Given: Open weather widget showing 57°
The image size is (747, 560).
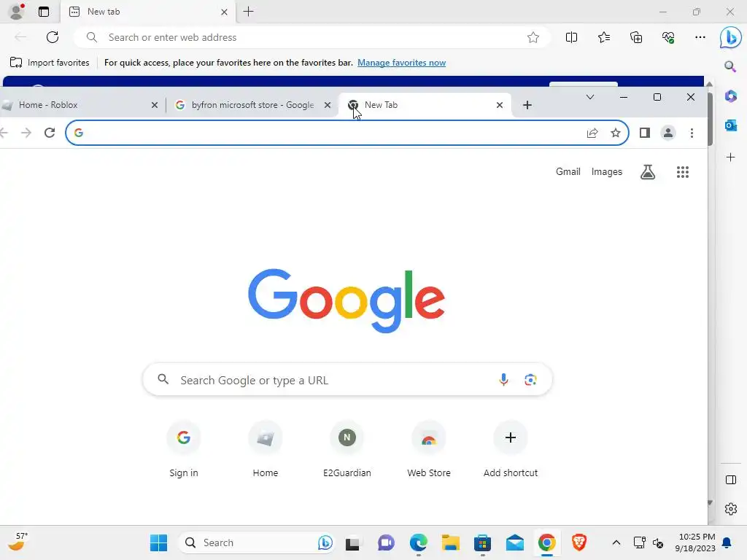Looking at the screenshot, I should point(18,542).
